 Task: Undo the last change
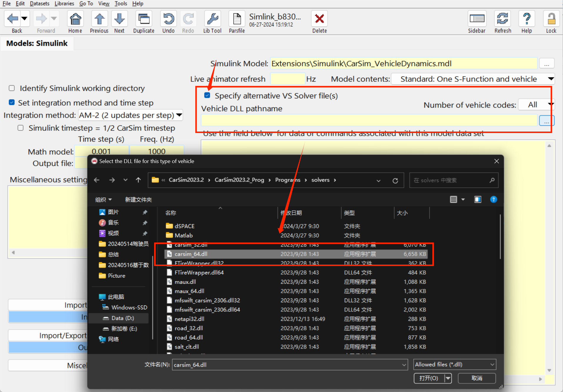click(x=168, y=22)
